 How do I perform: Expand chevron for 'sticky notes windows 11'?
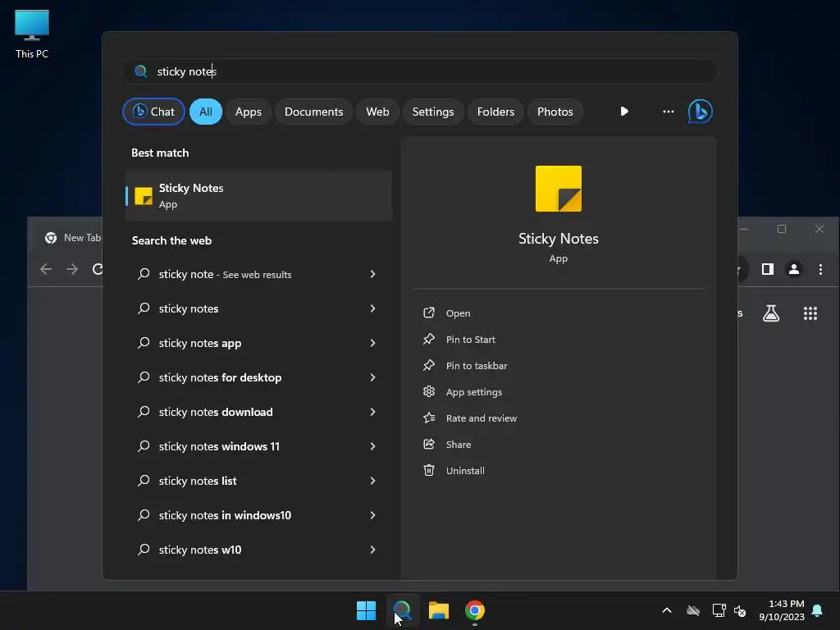(373, 446)
